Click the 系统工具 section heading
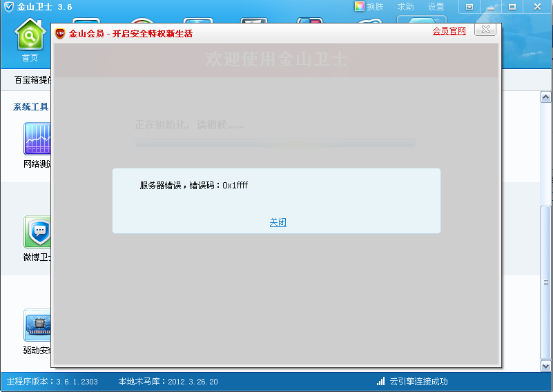 point(30,107)
